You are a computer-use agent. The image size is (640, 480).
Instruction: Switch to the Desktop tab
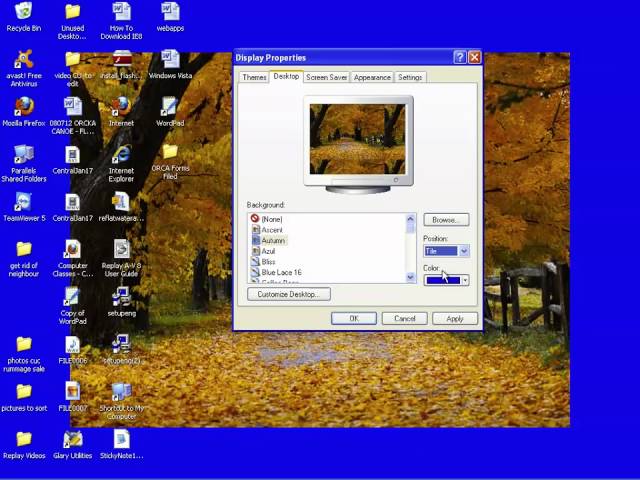286,76
